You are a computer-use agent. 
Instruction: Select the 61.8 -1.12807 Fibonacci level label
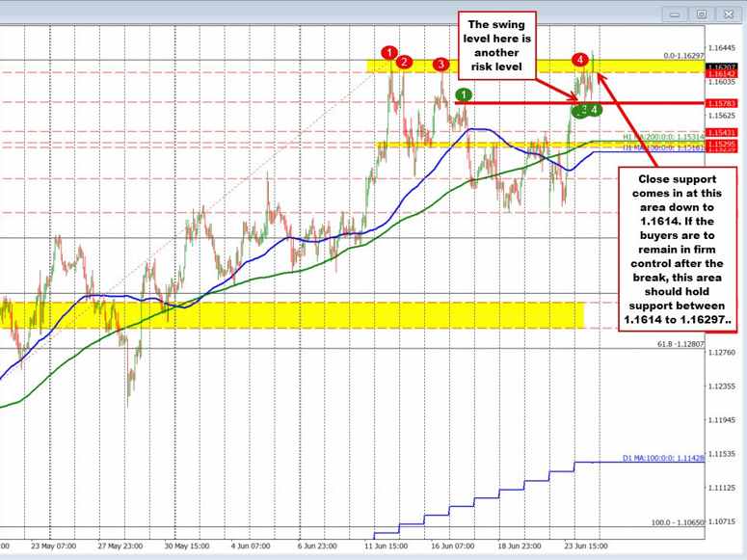680,344
